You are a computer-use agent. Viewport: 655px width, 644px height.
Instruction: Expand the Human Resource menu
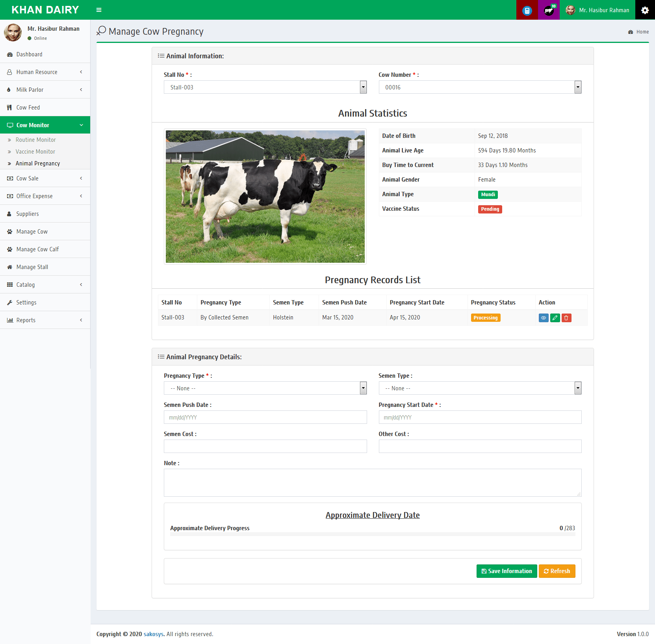click(x=37, y=72)
